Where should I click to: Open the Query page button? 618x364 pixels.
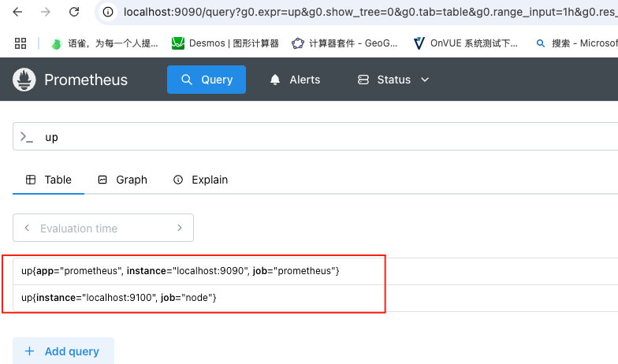[207, 80]
